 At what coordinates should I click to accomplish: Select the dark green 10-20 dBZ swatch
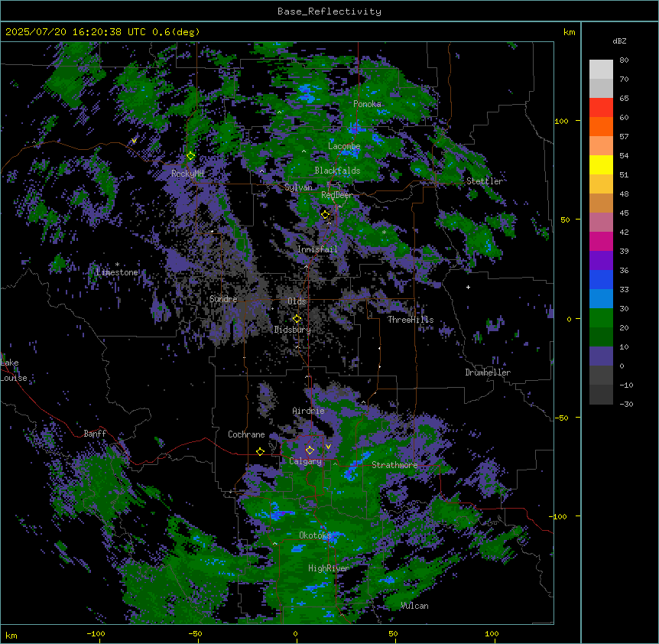(x=601, y=337)
